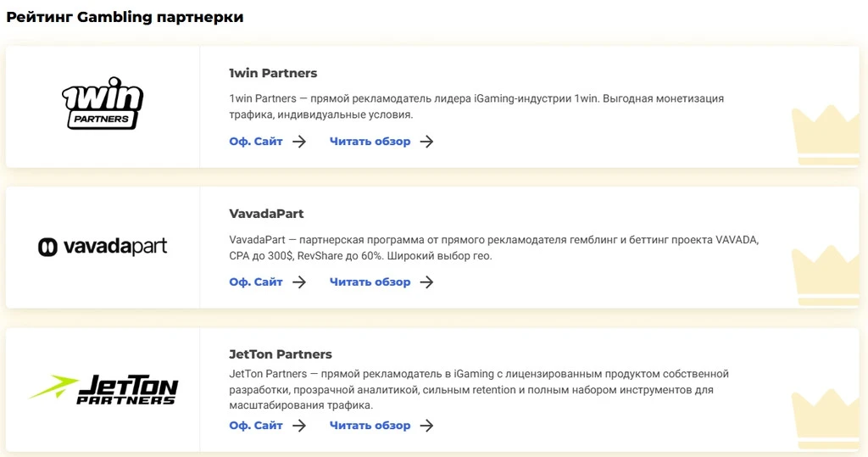This screenshot has height=457, width=868.
Task: Click the 1win Partners heading
Action: point(273,73)
